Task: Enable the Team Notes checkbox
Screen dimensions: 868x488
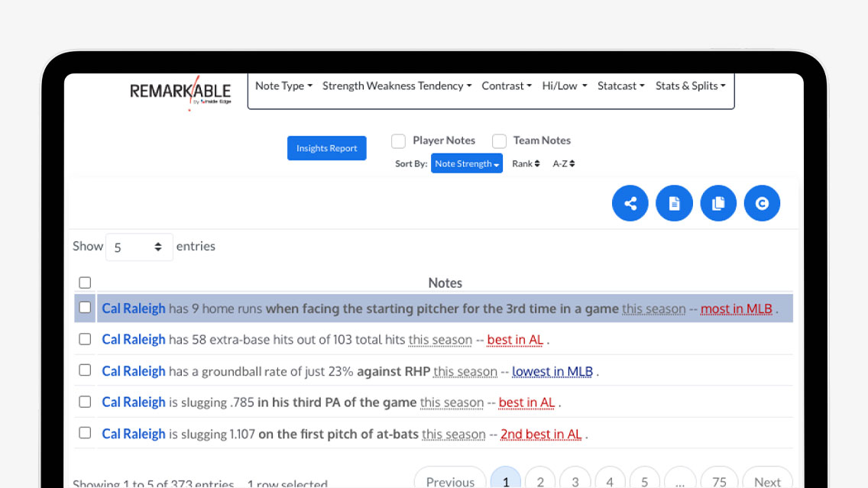Action: (x=499, y=141)
